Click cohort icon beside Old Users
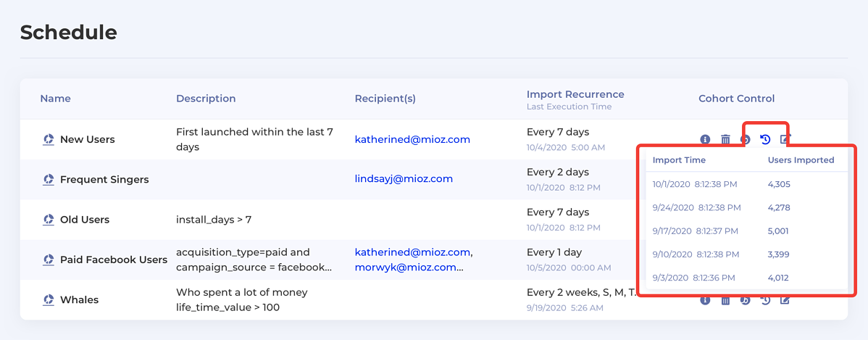This screenshot has height=340, width=868. point(49,220)
